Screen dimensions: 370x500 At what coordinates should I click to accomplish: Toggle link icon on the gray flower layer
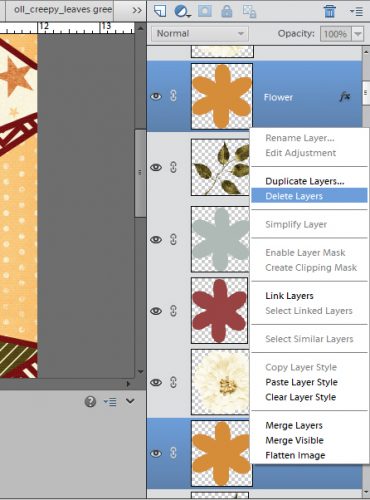[173, 239]
